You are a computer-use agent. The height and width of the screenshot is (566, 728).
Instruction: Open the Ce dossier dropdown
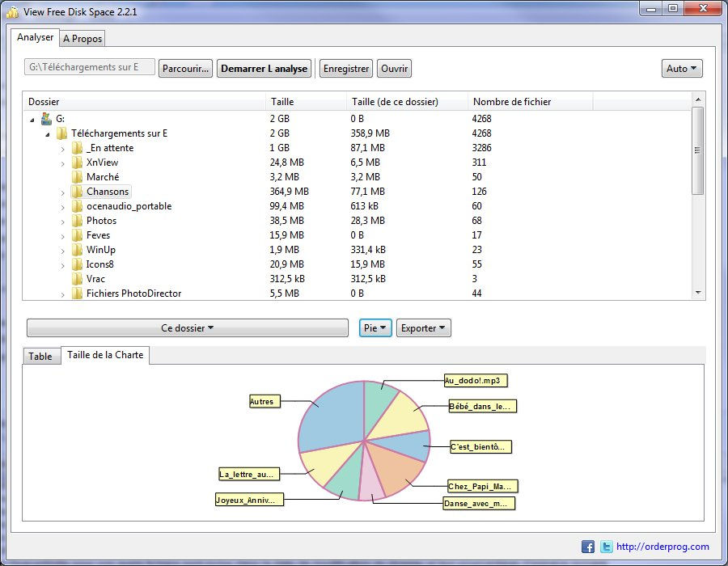coord(188,328)
